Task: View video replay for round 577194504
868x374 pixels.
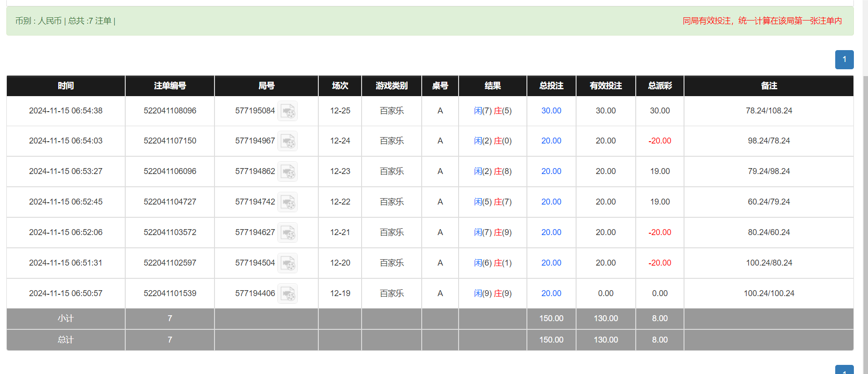Action: click(x=288, y=263)
